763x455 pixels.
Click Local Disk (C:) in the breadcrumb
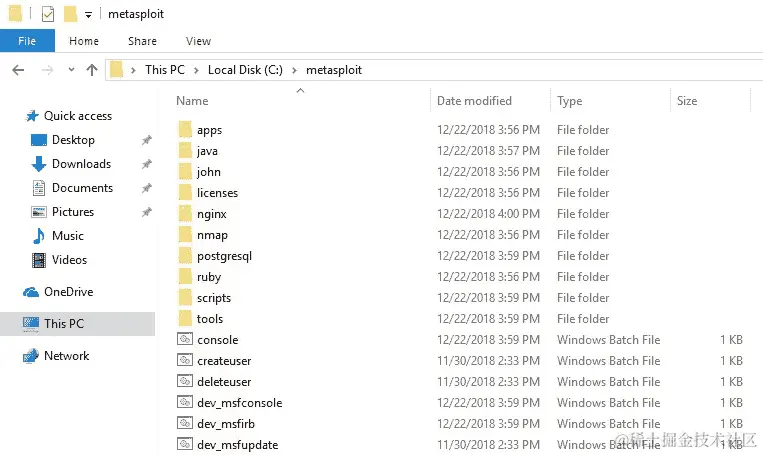[x=245, y=70]
